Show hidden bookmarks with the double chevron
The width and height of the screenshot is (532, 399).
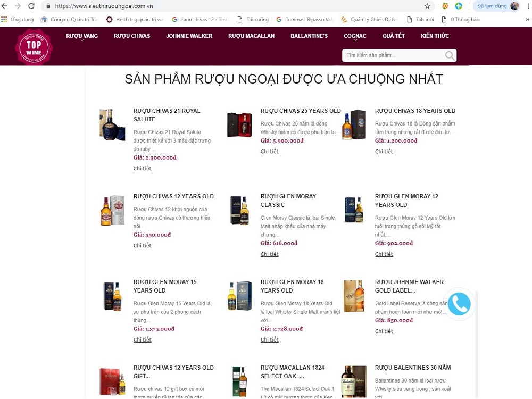(528, 19)
